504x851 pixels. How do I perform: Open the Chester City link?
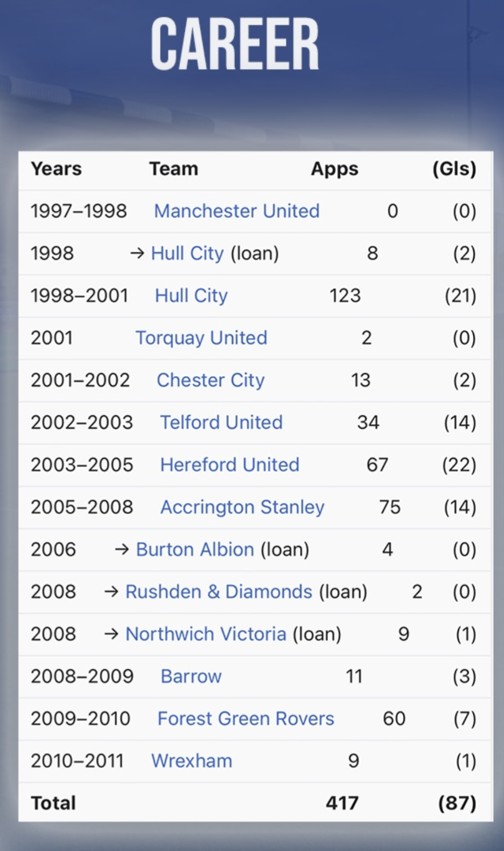(x=211, y=380)
